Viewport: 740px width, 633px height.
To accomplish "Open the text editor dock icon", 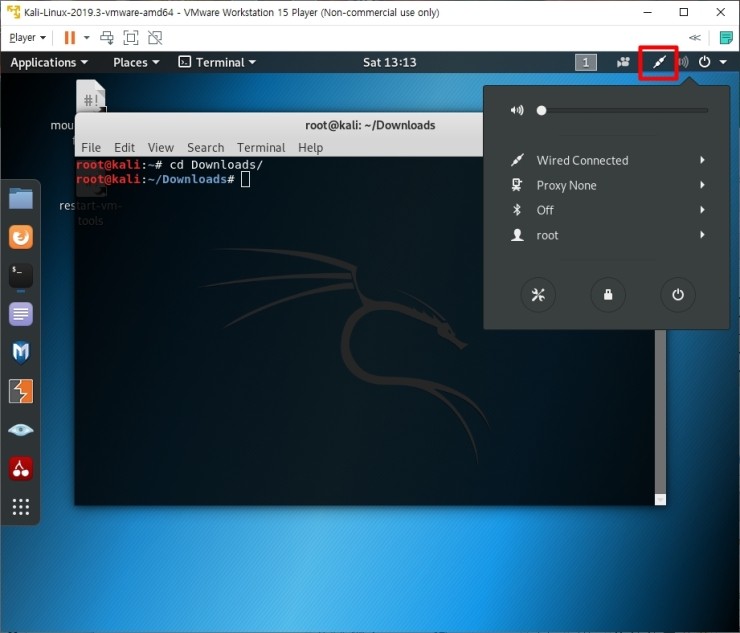I will (x=21, y=314).
